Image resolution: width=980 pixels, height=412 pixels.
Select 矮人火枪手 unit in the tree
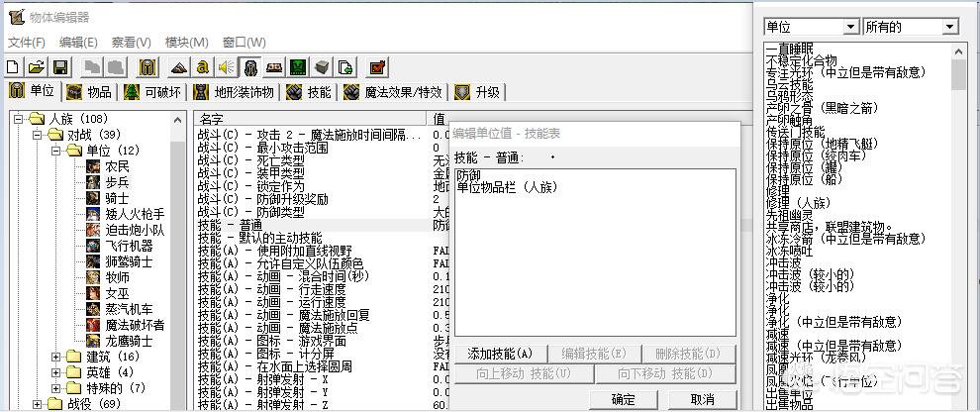(135, 214)
